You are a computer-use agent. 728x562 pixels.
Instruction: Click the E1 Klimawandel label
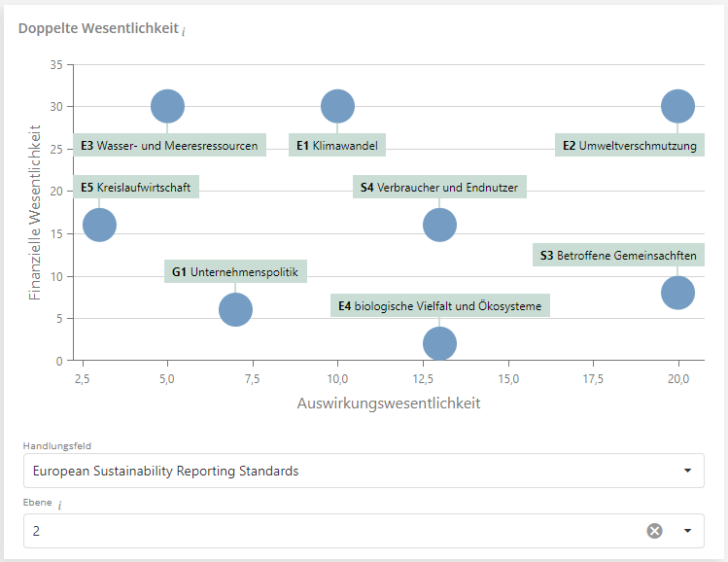(x=337, y=146)
